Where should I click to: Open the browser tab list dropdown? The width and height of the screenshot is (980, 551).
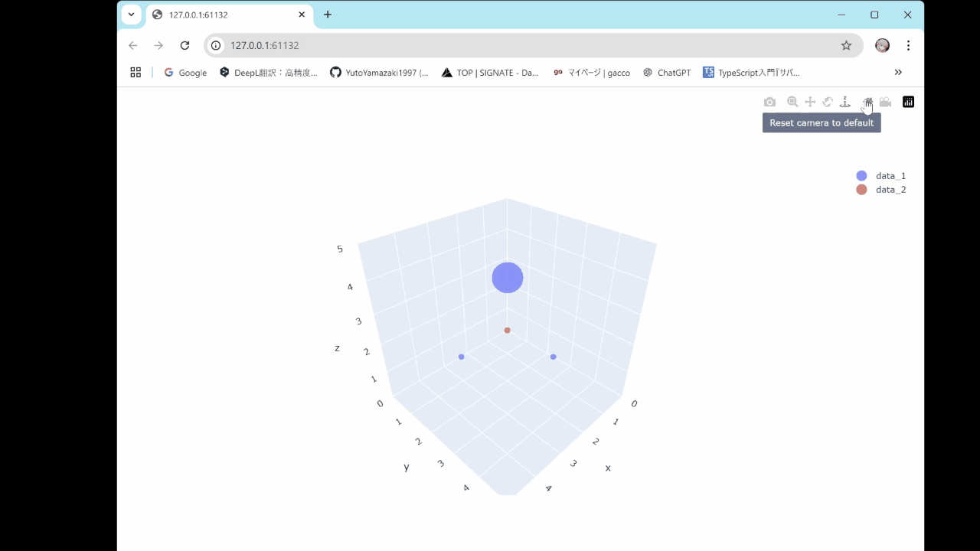click(130, 15)
